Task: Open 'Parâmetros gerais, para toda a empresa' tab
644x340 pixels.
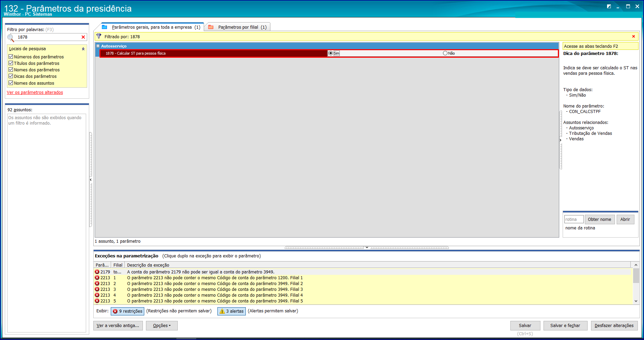Action: tap(152, 27)
